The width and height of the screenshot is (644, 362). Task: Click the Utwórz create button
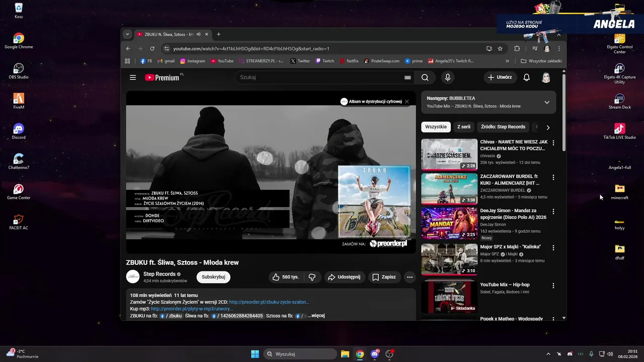coord(500,77)
